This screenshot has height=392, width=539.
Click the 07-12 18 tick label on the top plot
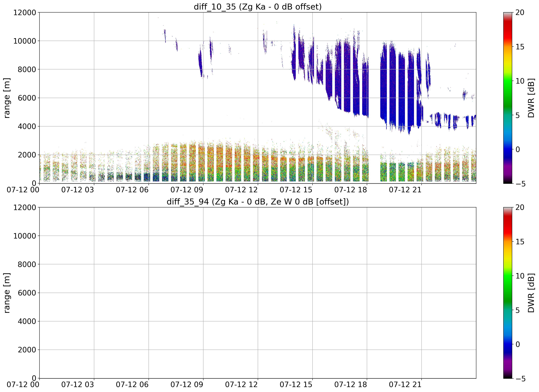(x=351, y=190)
